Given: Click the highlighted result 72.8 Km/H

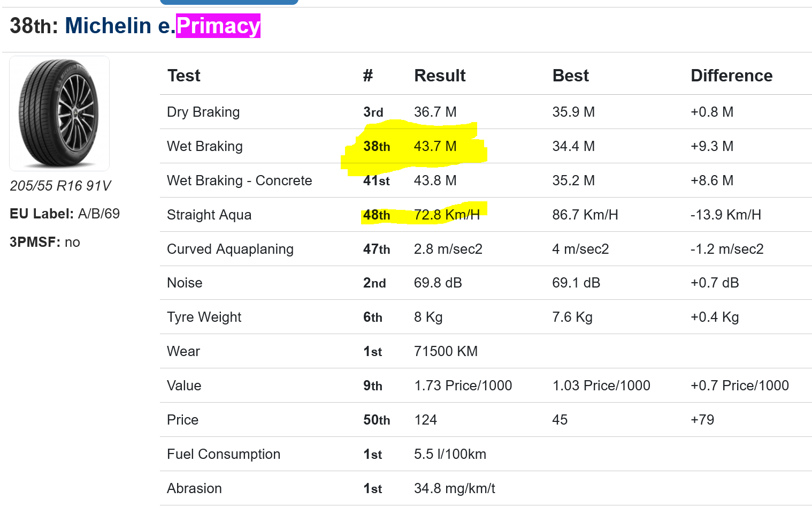Looking at the screenshot, I should tap(447, 215).
